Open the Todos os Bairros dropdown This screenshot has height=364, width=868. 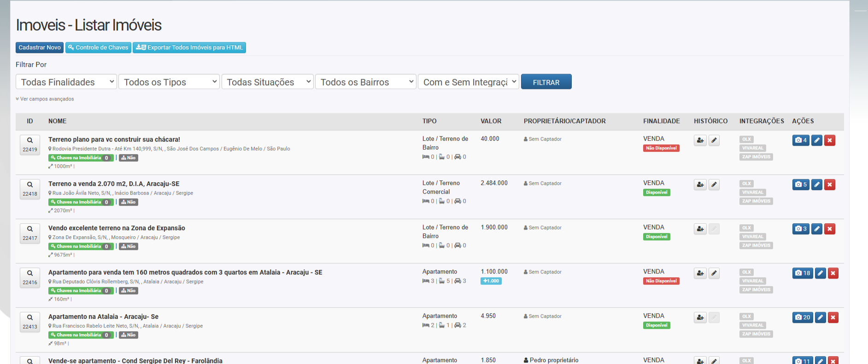[x=365, y=82]
